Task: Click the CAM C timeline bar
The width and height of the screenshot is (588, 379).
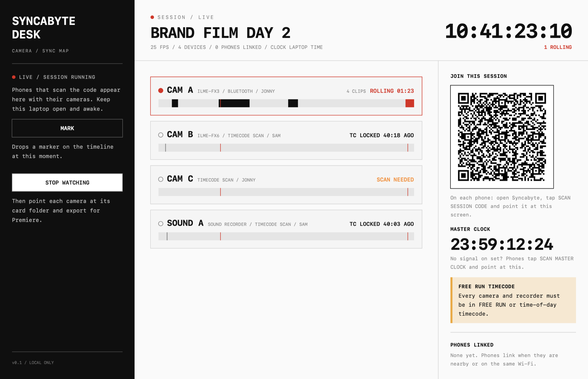Action: 286,192
